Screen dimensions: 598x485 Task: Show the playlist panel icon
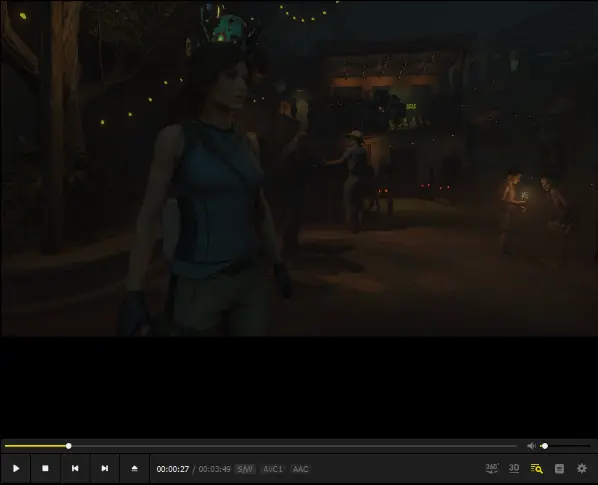tap(559, 469)
